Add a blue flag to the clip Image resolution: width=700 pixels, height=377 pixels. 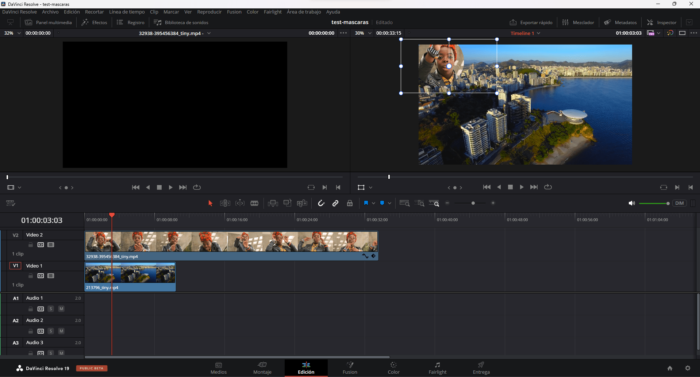[x=366, y=203]
